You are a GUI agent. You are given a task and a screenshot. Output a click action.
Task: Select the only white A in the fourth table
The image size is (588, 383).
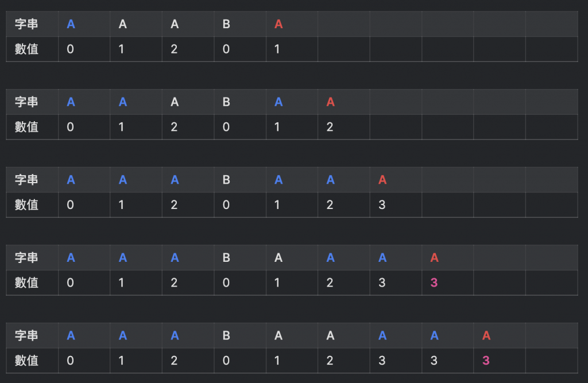pyautogui.click(x=278, y=258)
